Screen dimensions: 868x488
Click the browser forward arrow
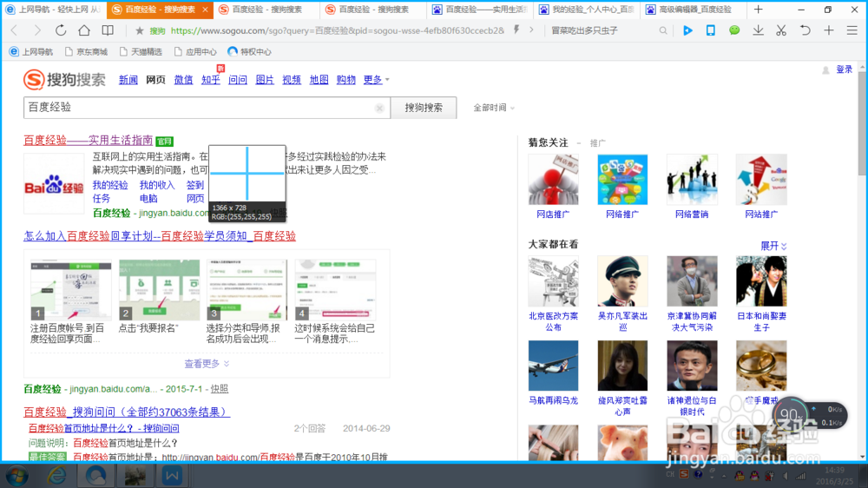[37, 30]
